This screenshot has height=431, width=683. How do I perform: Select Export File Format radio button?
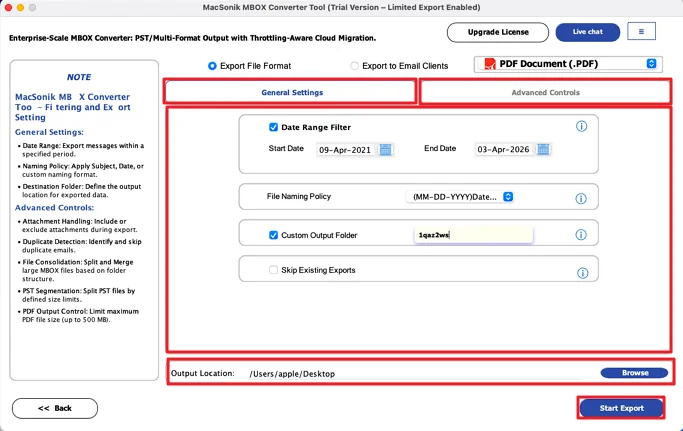[212, 66]
